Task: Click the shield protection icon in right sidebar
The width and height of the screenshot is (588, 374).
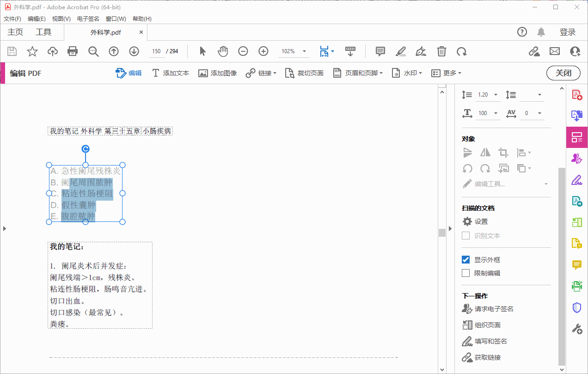Action: click(576, 307)
